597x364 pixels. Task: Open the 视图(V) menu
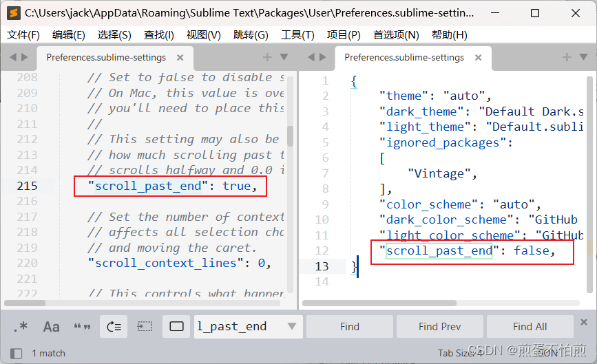203,35
